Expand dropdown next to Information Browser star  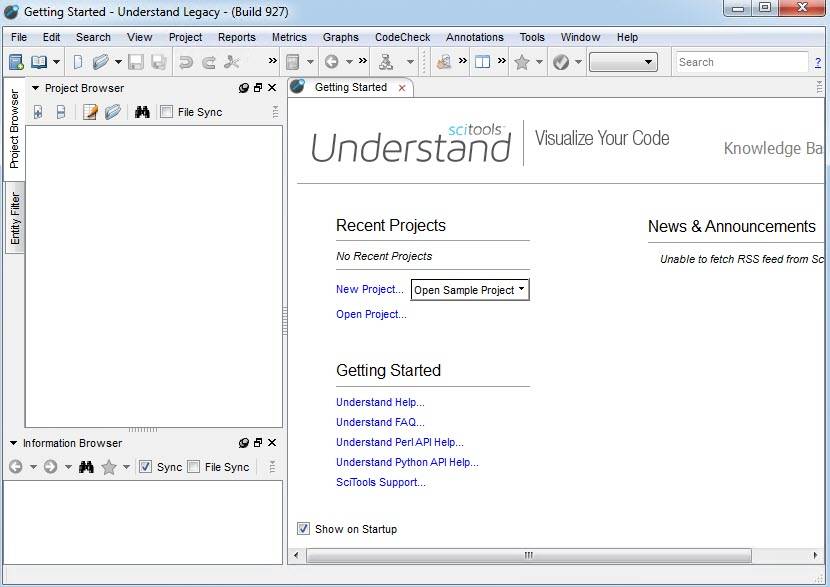coord(126,467)
